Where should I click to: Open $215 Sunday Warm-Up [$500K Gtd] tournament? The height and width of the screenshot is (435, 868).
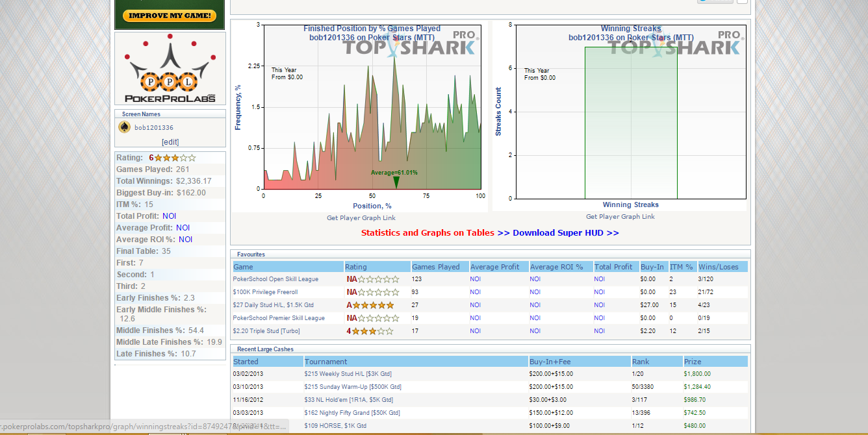(x=351, y=387)
